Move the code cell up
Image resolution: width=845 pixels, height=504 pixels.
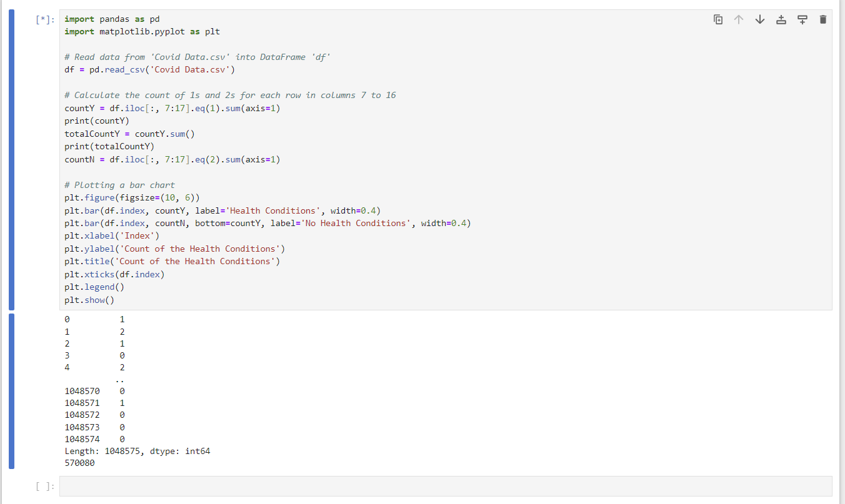tap(739, 19)
